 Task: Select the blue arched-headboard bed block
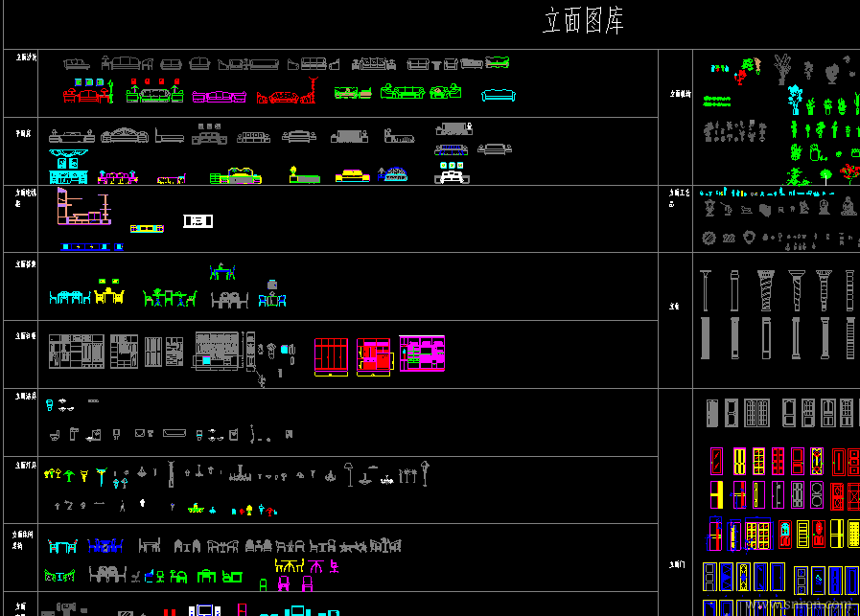392,174
